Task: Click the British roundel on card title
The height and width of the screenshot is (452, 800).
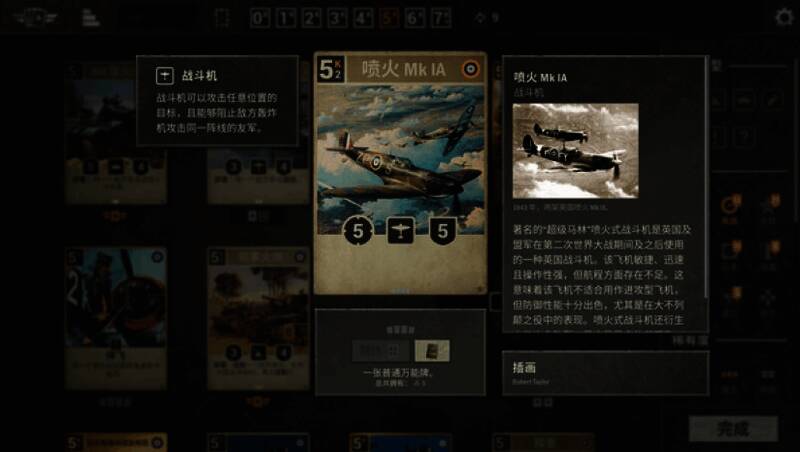Action: coord(470,69)
